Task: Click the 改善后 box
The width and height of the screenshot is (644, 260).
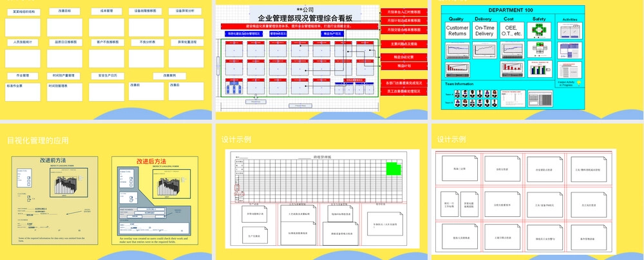Action: 186,91
